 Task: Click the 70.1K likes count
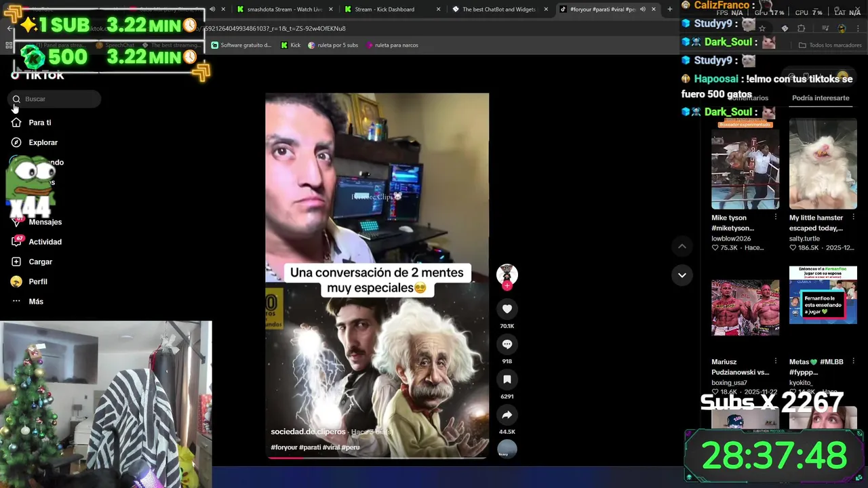507,326
